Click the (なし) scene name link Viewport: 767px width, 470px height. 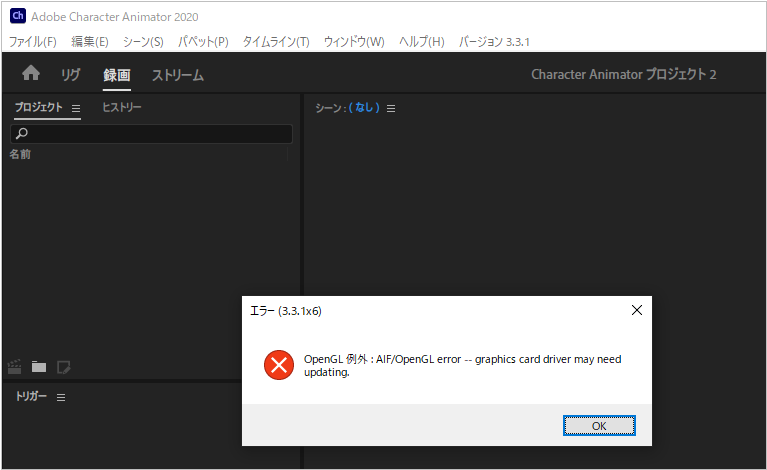click(364, 108)
